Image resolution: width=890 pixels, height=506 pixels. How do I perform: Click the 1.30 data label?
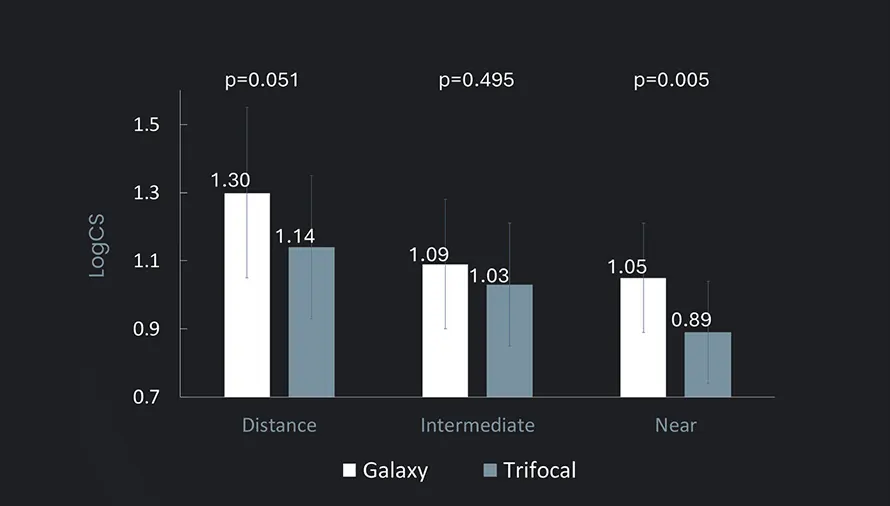point(230,181)
